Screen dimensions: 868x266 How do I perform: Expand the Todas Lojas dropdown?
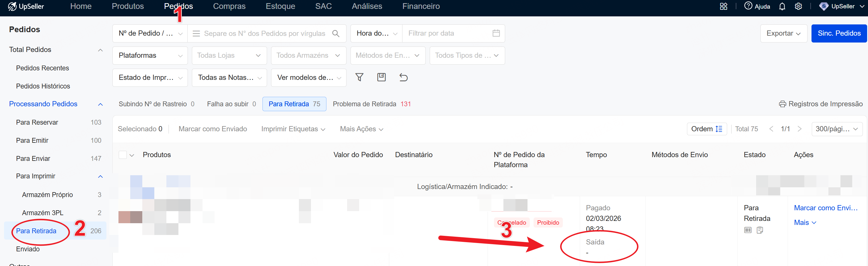click(229, 55)
